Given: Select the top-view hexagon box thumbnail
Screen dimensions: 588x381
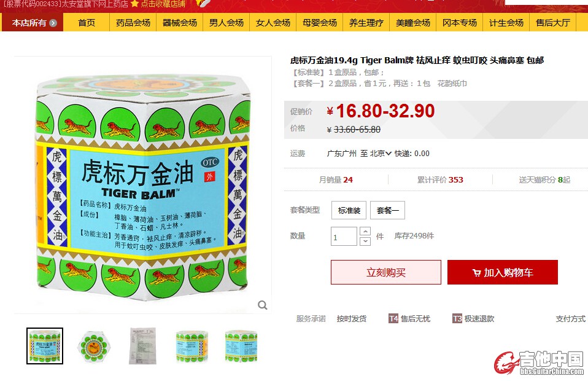Looking at the screenshot, I should [93, 346].
